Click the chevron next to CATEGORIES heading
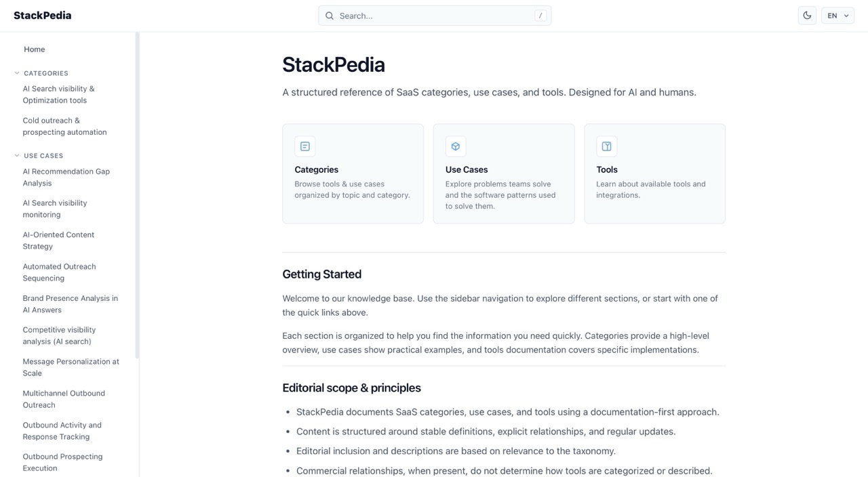 16,72
